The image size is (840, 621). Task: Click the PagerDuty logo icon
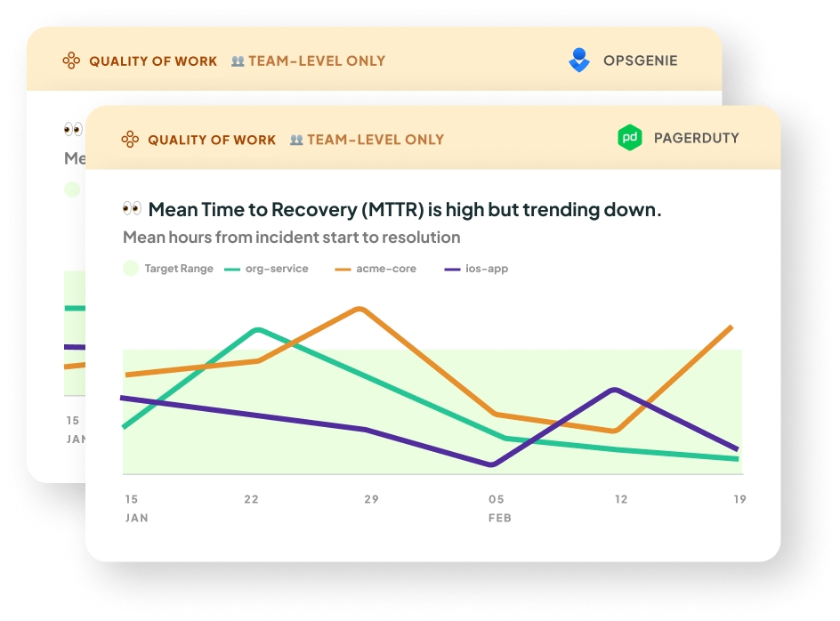[630, 138]
